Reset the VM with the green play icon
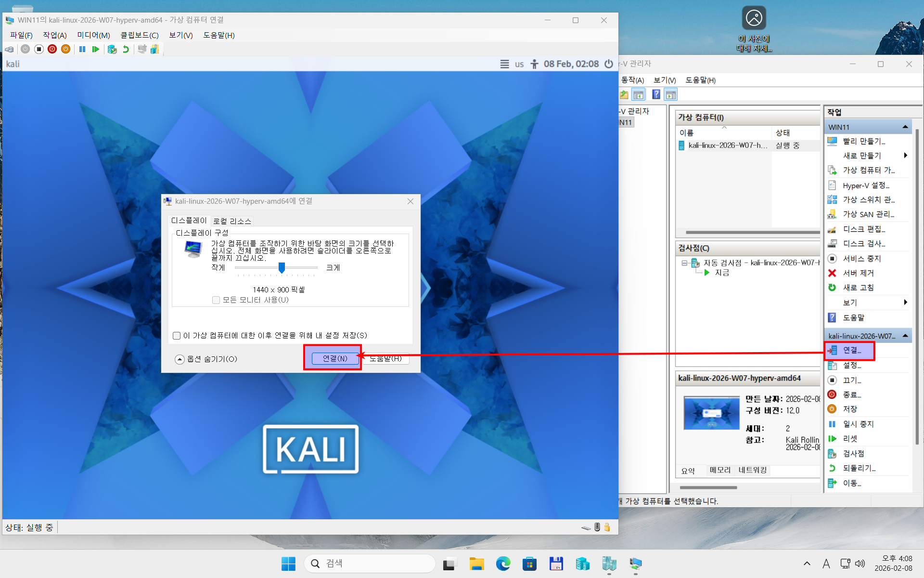 (96, 49)
